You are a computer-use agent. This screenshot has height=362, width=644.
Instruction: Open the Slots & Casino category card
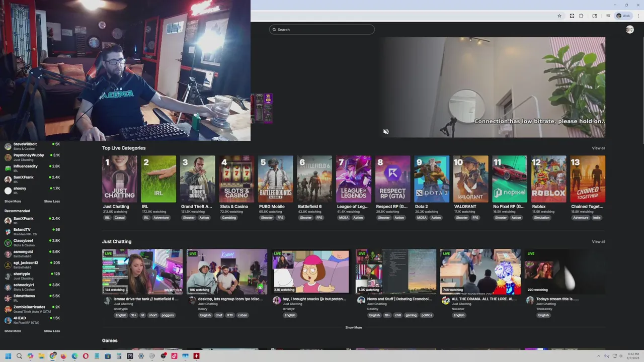coord(236,179)
